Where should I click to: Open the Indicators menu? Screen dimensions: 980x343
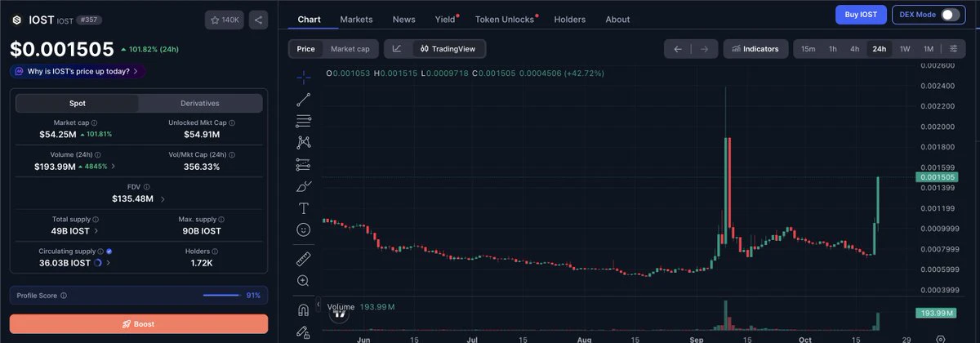pos(756,49)
